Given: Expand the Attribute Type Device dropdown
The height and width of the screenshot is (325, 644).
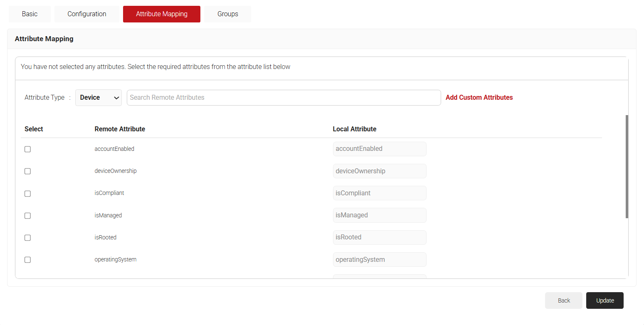Looking at the screenshot, I should [x=99, y=98].
